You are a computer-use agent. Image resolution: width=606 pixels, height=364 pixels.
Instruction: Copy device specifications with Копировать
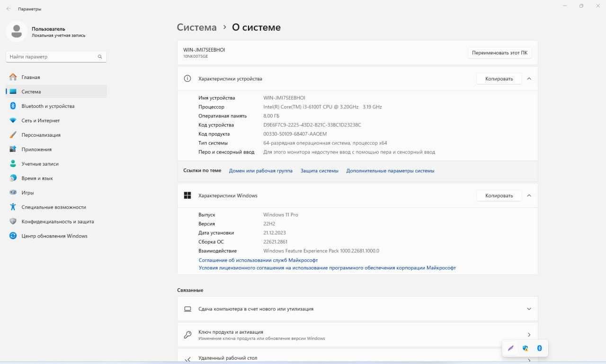coord(499,79)
